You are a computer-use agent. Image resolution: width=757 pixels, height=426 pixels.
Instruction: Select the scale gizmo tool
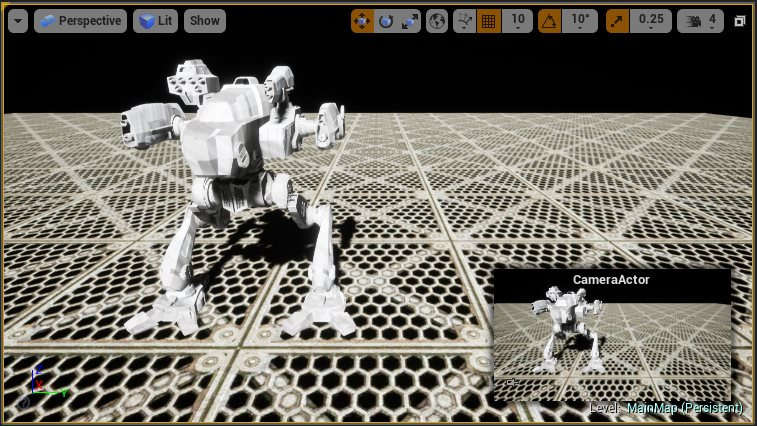pos(409,21)
